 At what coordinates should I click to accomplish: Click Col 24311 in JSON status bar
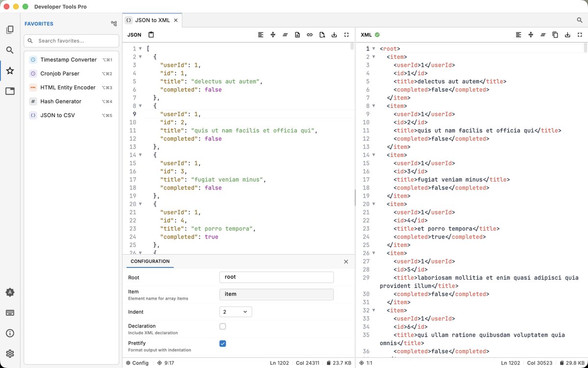click(x=307, y=363)
